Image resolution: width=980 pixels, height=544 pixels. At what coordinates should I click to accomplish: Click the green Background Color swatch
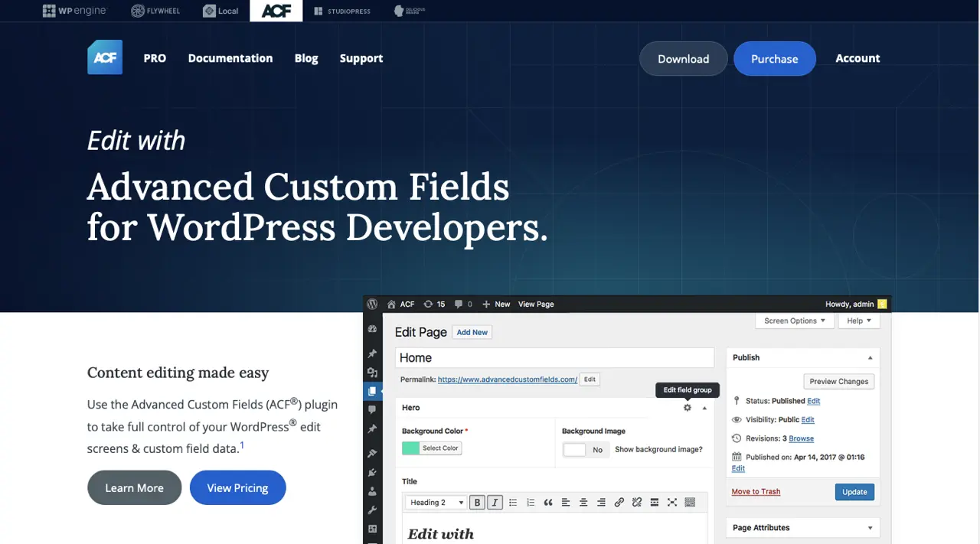(x=410, y=448)
